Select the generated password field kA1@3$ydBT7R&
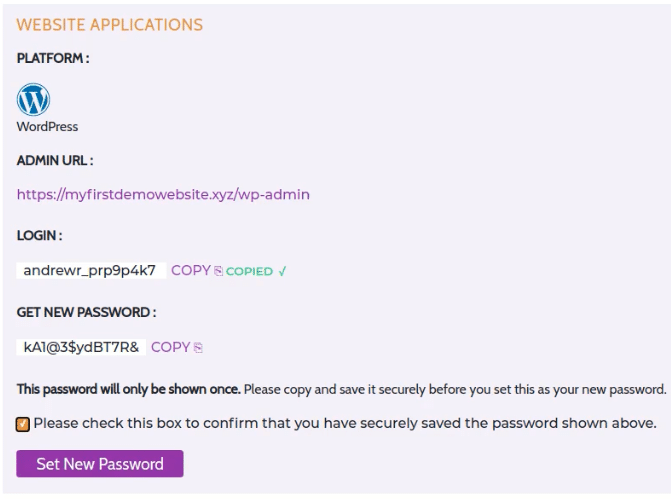The height and width of the screenshot is (501, 671). 81,347
